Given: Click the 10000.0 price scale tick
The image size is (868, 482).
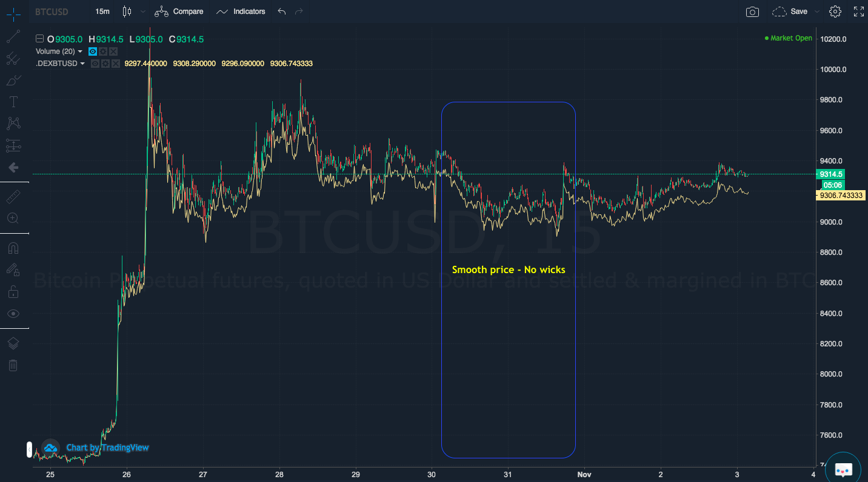Looking at the screenshot, I should pyautogui.click(x=833, y=70).
